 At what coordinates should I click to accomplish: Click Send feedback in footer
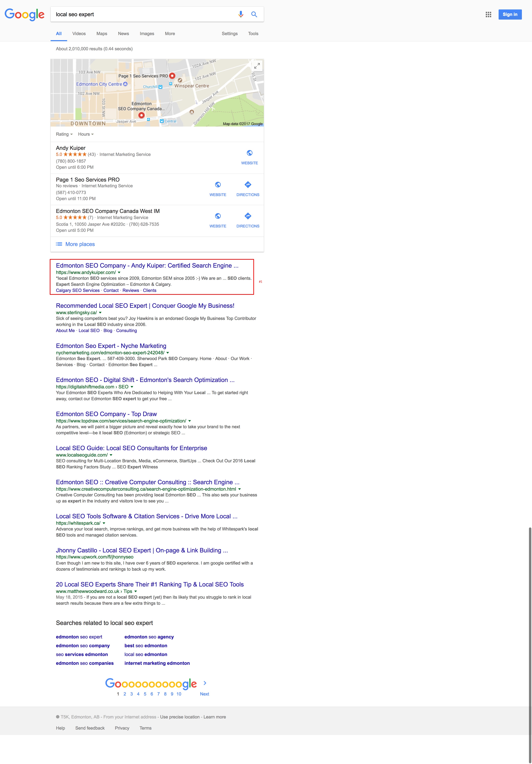pyautogui.click(x=90, y=728)
